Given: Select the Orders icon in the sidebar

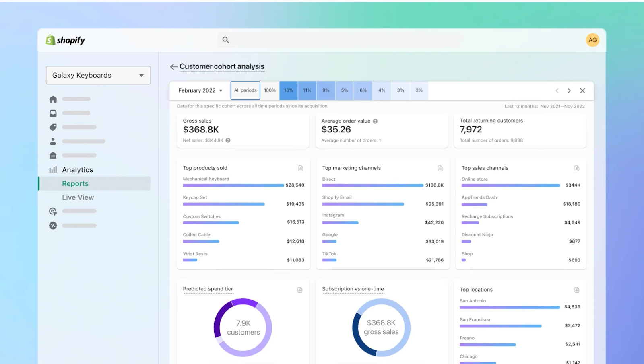Looking at the screenshot, I should [x=53, y=113].
